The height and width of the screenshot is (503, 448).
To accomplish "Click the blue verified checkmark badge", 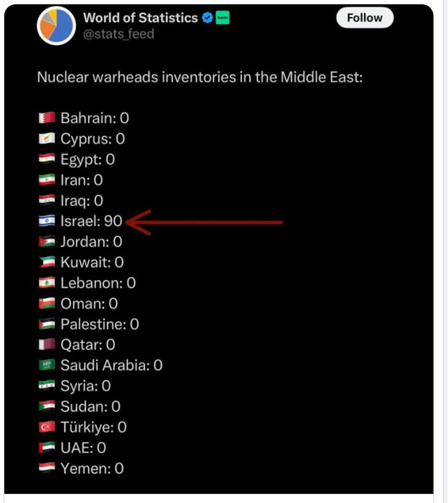I will tap(208, 18).
